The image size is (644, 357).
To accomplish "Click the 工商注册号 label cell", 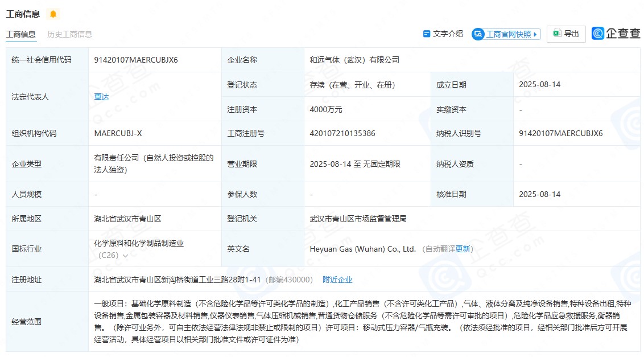I will point(263,133).
